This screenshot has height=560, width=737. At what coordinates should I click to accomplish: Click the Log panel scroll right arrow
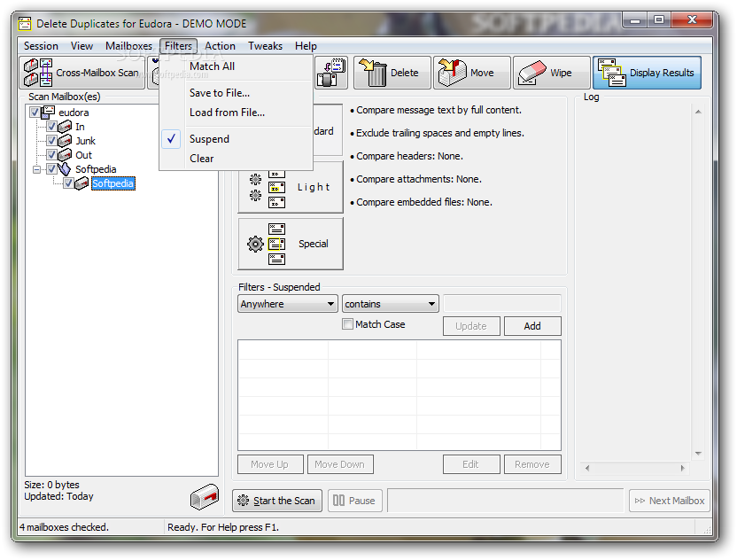click(x=682, y=468)
